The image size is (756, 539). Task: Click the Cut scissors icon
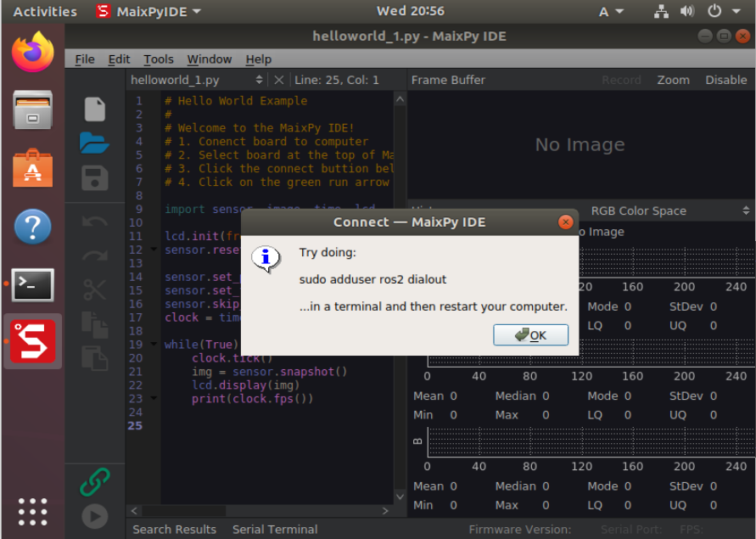pos(94,289)
